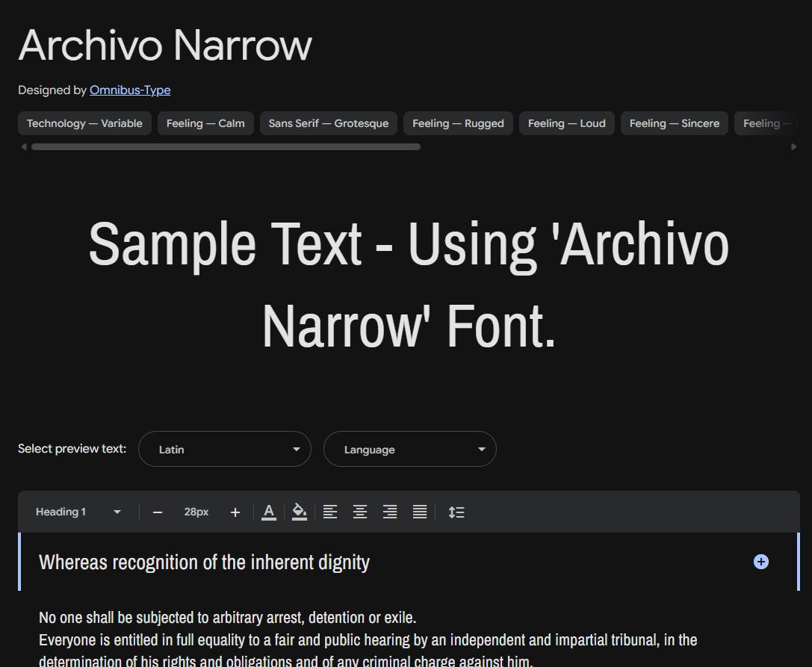Open the Omnibus-Type designer link
Screen dimensions: 812x667
click(130, 90)
